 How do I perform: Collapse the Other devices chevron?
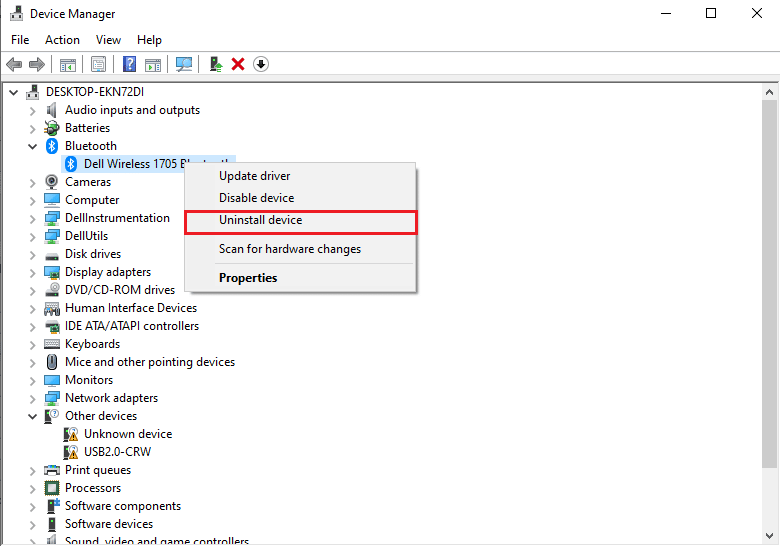pyautogui.click(x=33, y=416)
